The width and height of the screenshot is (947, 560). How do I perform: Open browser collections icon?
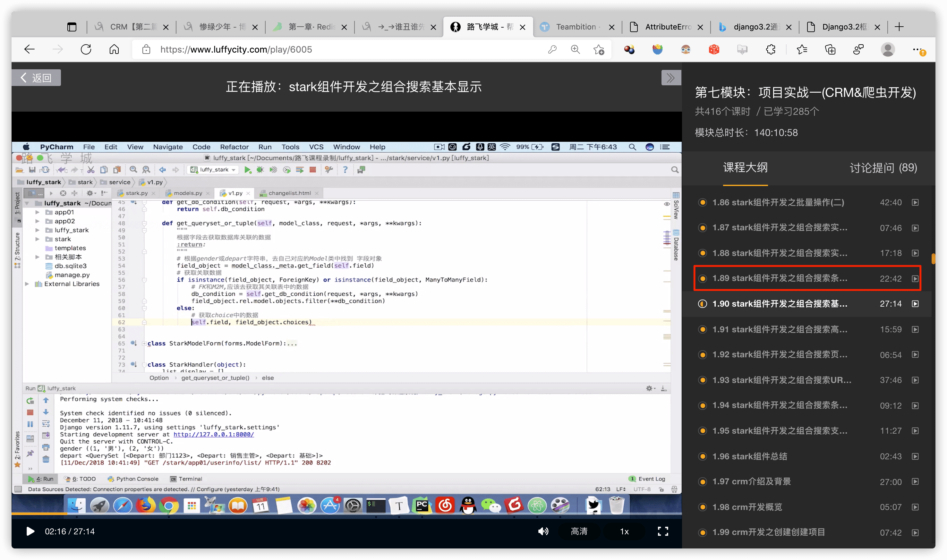[x=830, y=49]
